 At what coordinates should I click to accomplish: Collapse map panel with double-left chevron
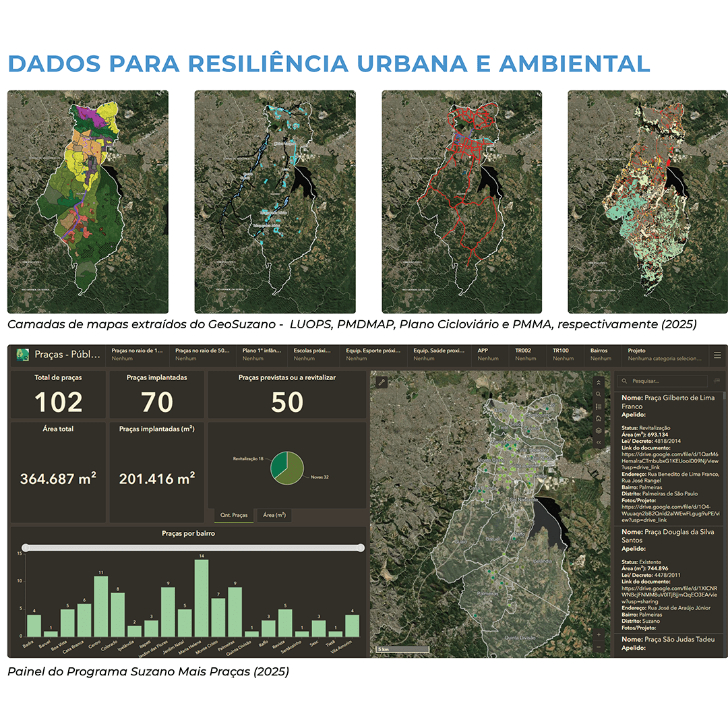click(x=598, y=442)
